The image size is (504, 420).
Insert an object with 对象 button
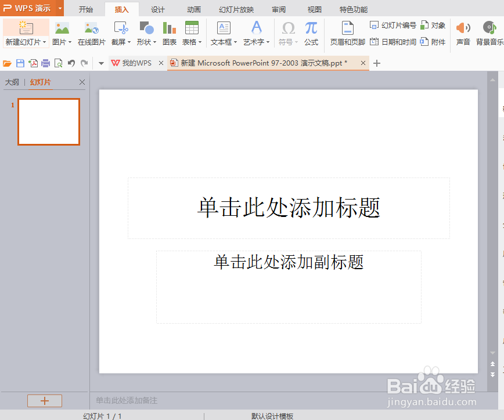433,25
